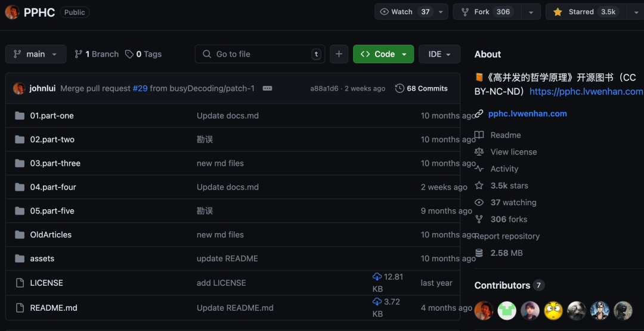Viewport: 644px width, 331px height.
Task: Click the Watch button with eye icon
Action: coord(404,12)
